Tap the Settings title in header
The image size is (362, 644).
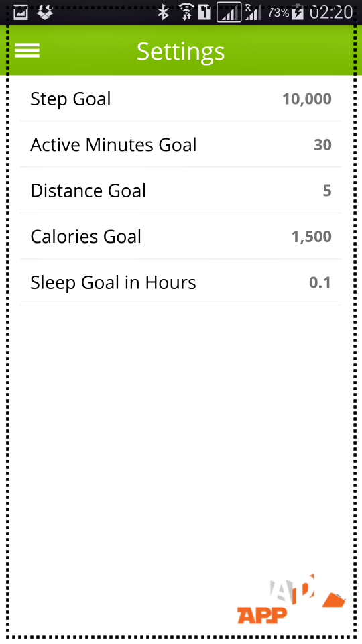pyautogui.click(x=180, y=52)
